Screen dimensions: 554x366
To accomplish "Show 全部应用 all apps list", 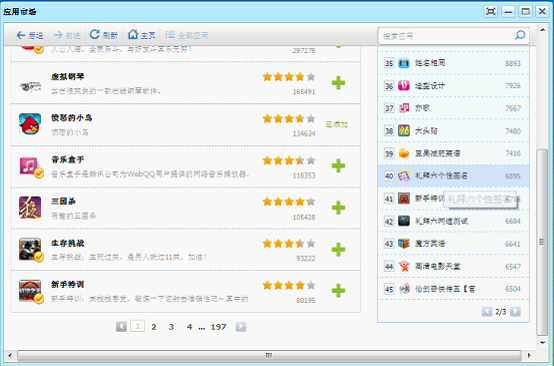I will (187, 35).
